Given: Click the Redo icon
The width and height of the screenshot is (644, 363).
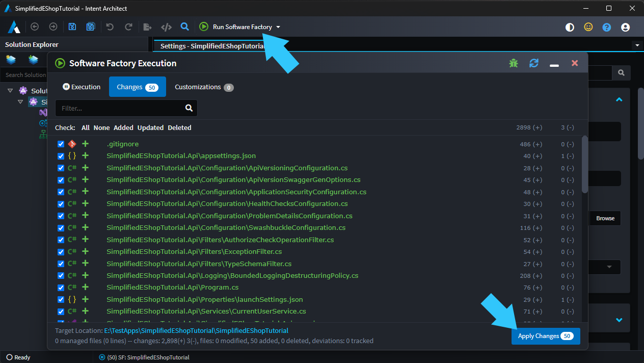Looking at the screenshot, I should point(128,27).
